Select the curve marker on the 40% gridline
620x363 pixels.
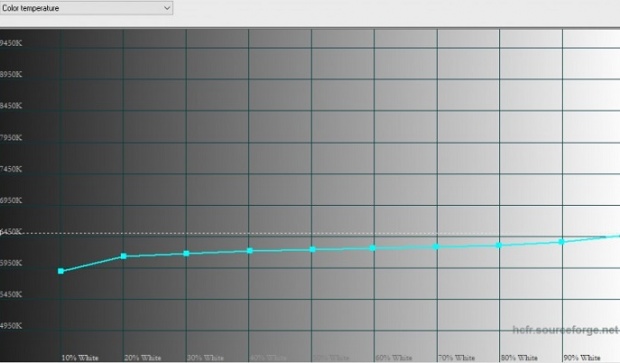coord(250,251)
